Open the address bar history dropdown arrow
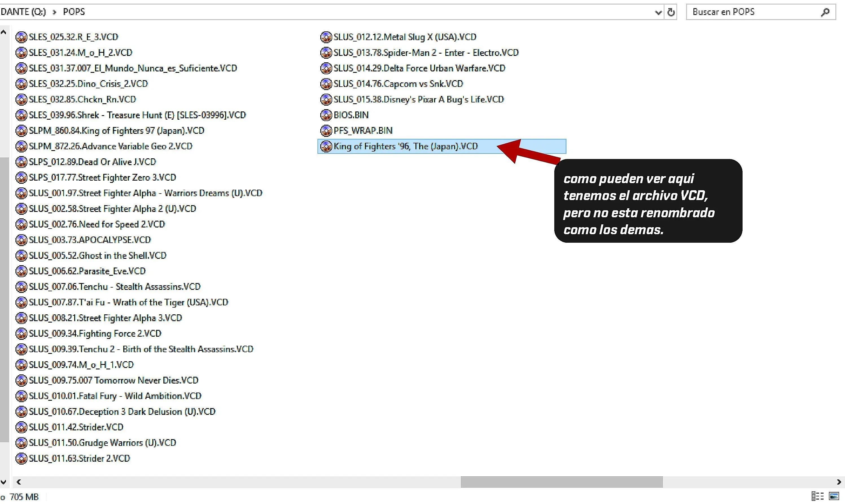The height and width of the screenshot is (504, 845). [x=658, y=13]
